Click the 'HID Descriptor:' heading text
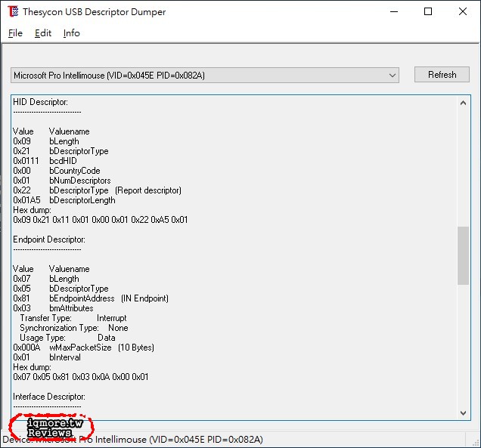The width and height of the screenshot is (481, 448). pyautogui.click(x=40, y=102)
